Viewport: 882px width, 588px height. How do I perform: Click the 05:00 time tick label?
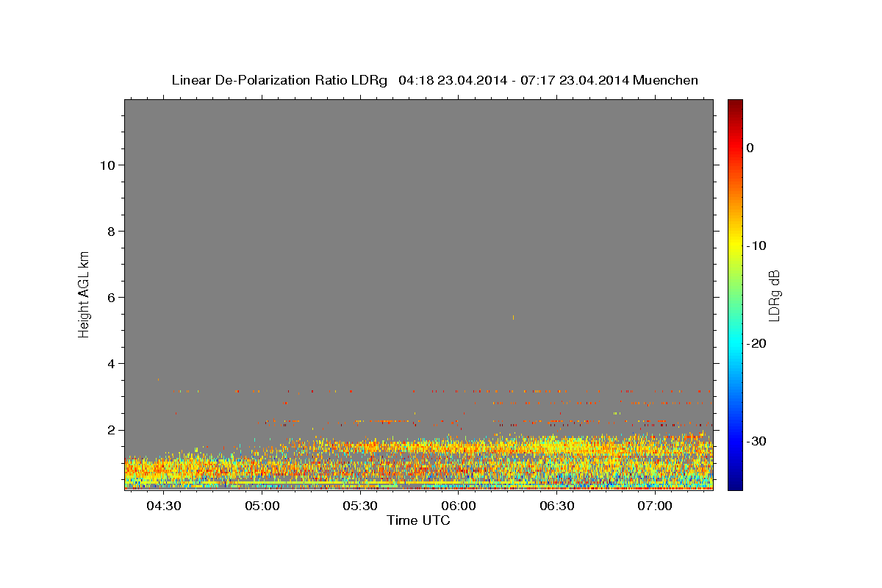(x=262, y=506)
